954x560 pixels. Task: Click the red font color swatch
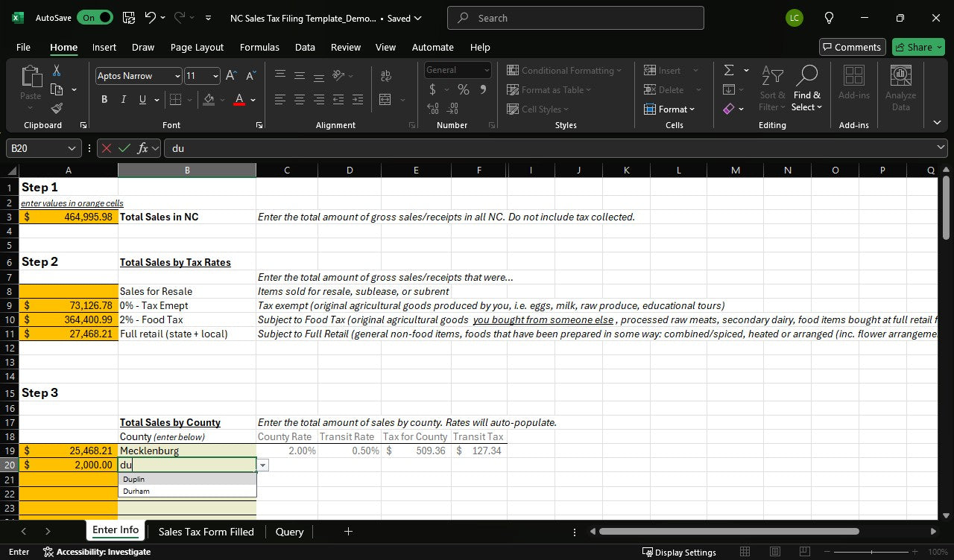pos(239,100)
